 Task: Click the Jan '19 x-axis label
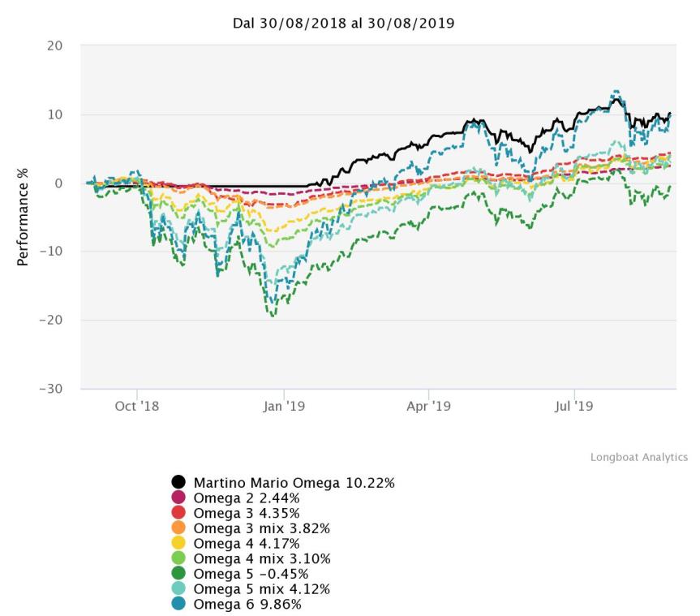pos(284,406)
